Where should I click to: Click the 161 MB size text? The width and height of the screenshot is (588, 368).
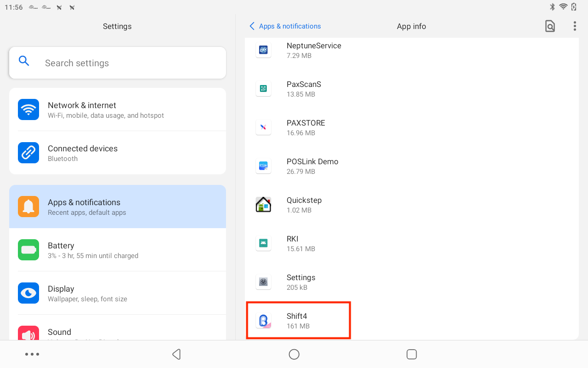click(x=298, y=326)
